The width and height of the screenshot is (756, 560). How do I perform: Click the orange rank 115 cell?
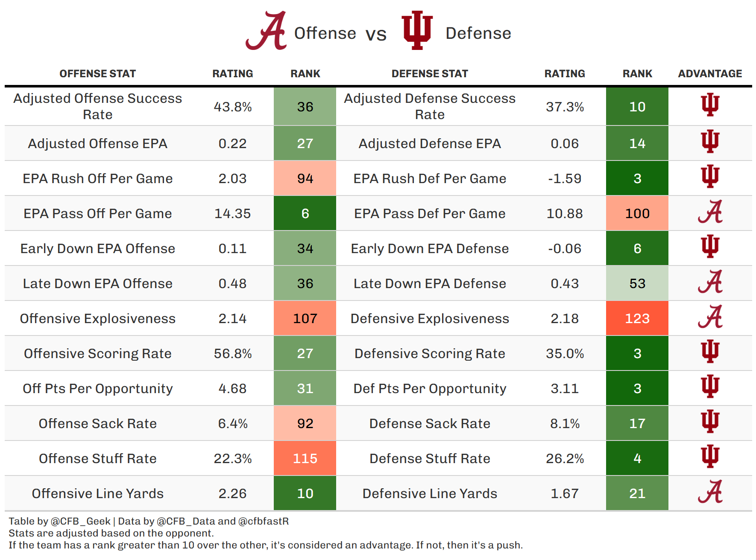[305, 458]
